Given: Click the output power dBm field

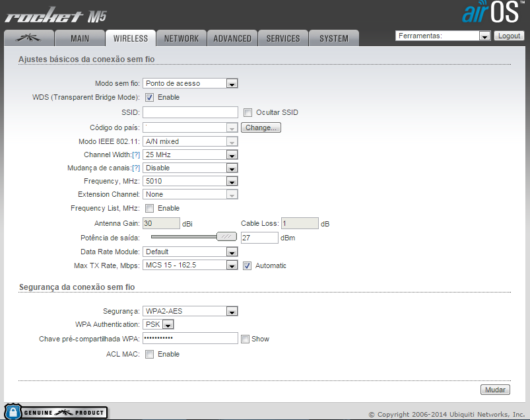Looking at the screenshot, I should [259, 238].
